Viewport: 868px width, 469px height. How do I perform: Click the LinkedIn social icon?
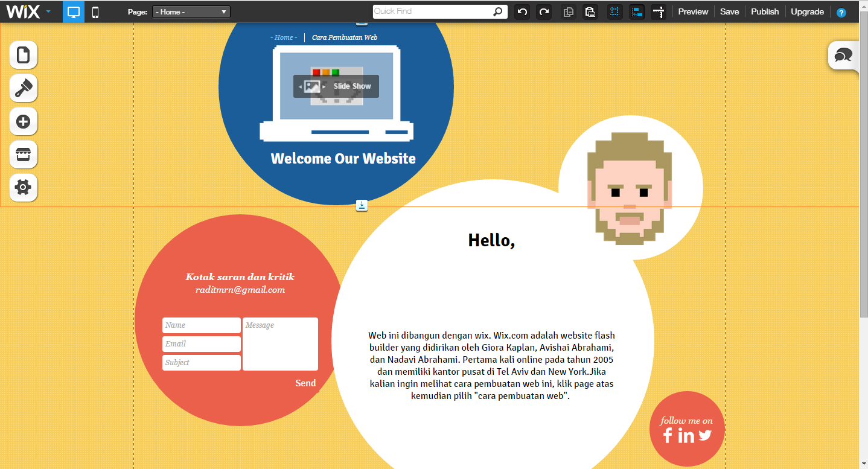686,435
